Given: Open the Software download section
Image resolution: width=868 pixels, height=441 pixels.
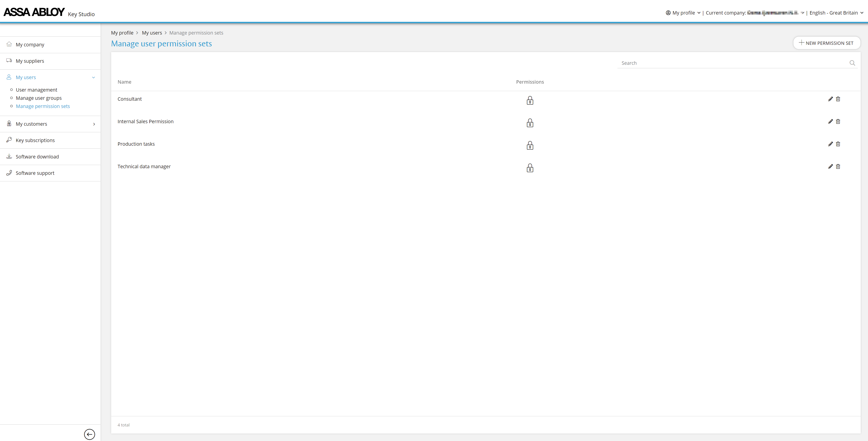Looking at the screenshot, I should point(37,157).
